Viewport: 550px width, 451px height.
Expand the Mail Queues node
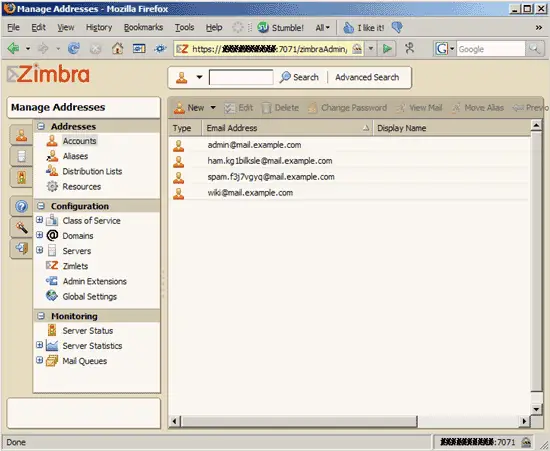(40, 360)
